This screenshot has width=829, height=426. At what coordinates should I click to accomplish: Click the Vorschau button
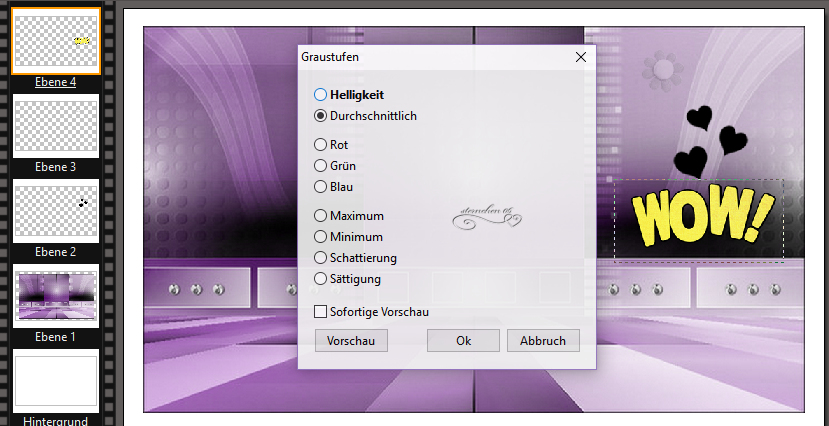351,341
